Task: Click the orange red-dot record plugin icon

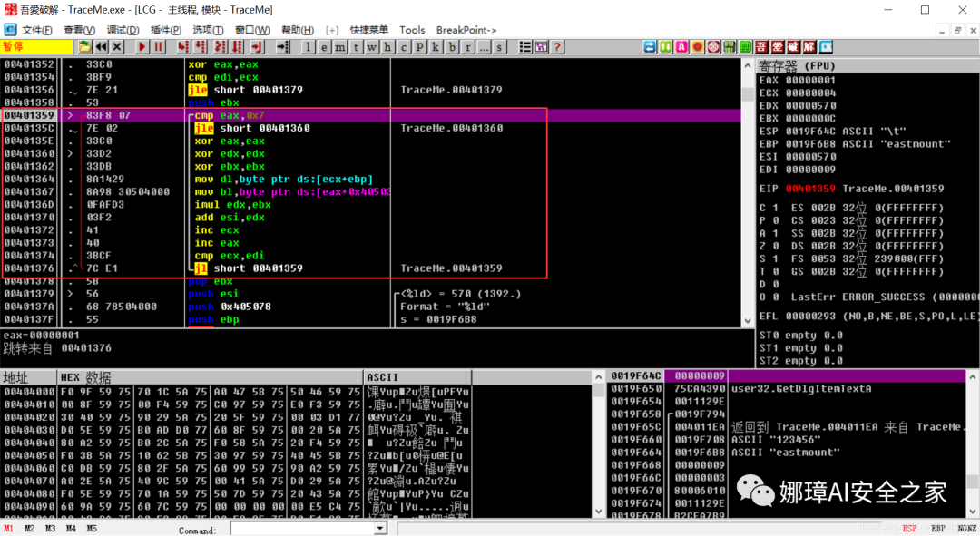Action: click(x=698, y=47)
